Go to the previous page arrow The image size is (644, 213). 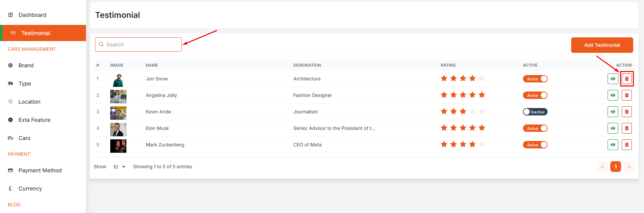[x=602, y=167]
